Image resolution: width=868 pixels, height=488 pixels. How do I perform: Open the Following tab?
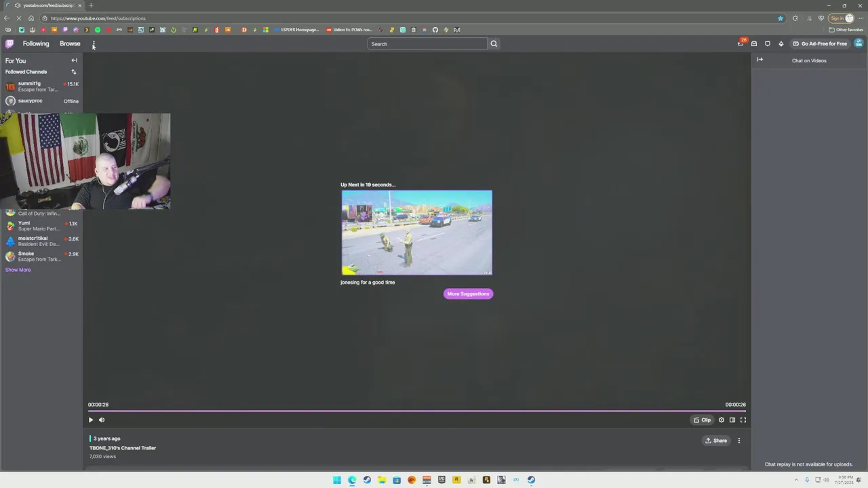[36, 43]
